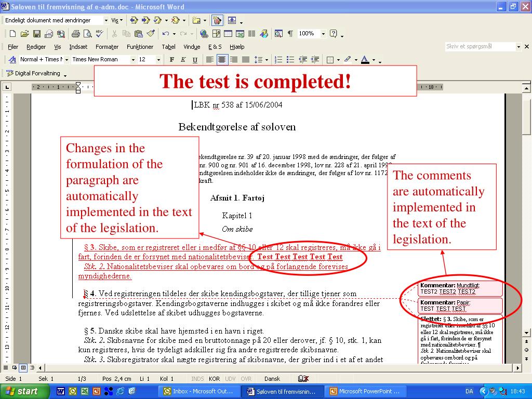Decrease the paragraph indent
The image size is (532, 399).
[x=303, y=60]
